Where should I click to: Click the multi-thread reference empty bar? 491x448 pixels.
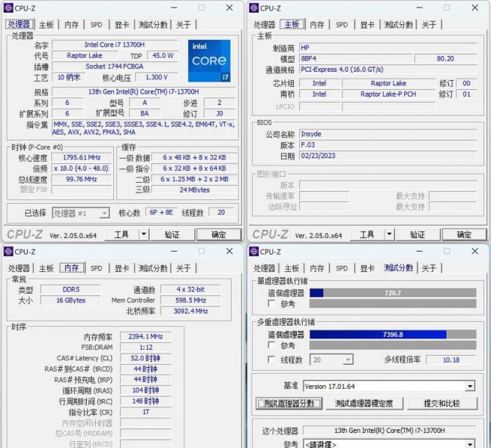(393, 345)
